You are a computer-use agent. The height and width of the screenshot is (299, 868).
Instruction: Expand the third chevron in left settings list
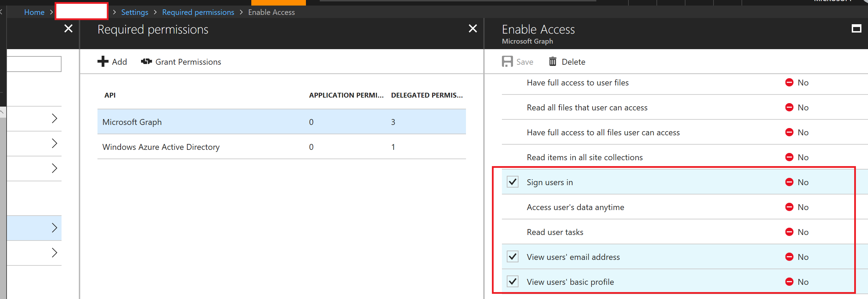(54, 168)
